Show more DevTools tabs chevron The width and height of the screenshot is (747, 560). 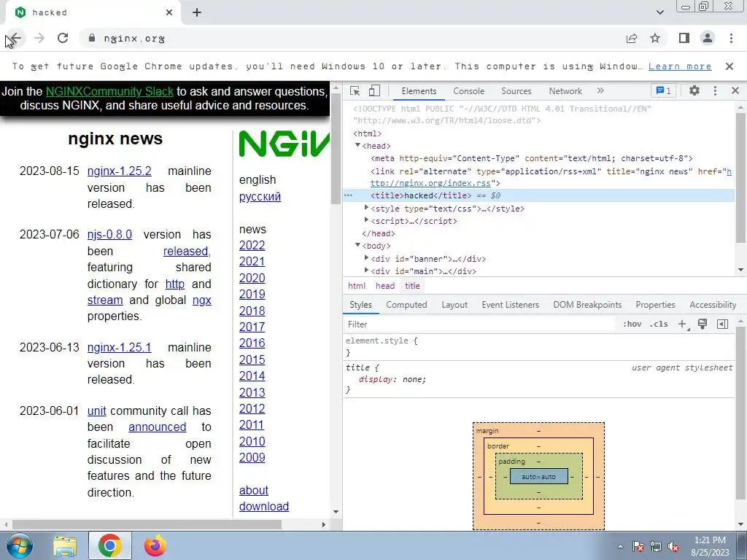tap(600, 90)
